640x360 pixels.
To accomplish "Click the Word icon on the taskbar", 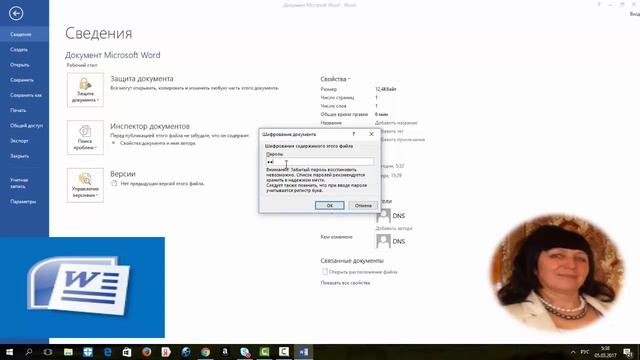I will coord(303,352).
